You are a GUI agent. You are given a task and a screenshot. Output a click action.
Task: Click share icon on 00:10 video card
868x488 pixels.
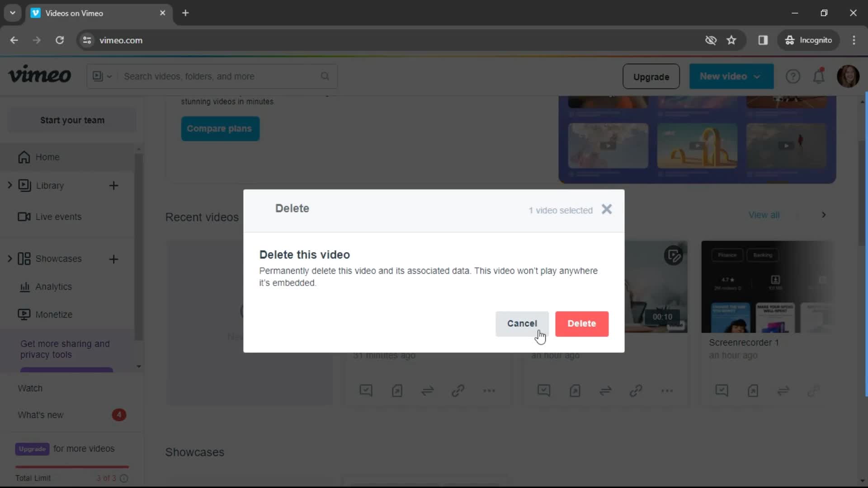tap(575, 391)
